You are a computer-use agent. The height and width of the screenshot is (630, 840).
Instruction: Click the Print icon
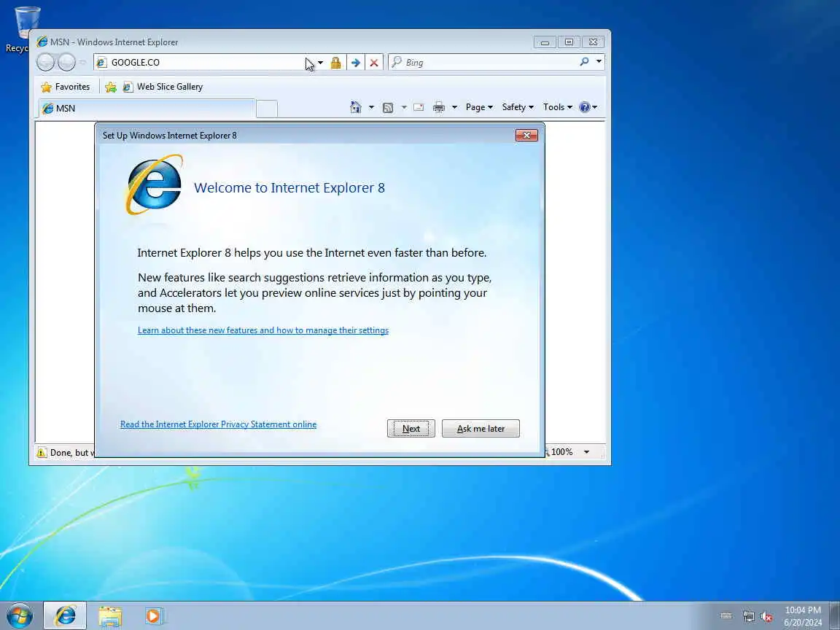439,107
